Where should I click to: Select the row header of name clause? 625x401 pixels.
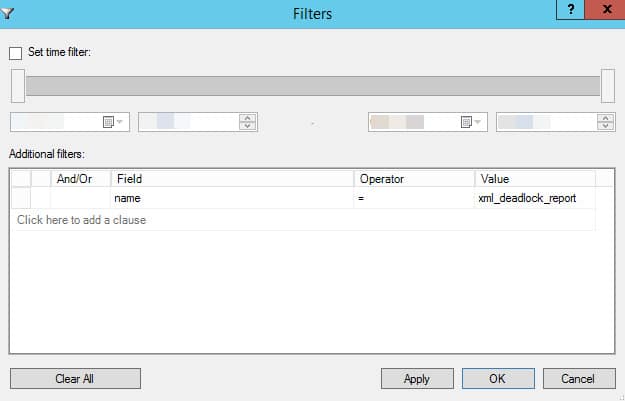pos(21,198)
